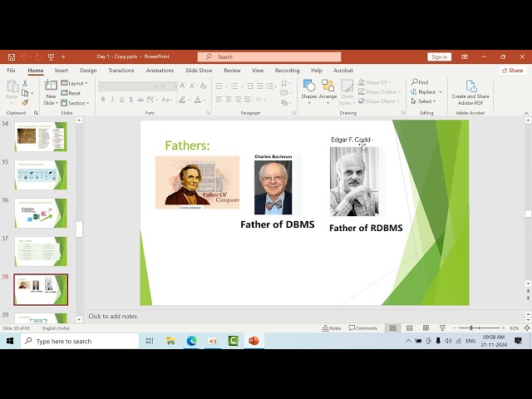This screenshot has height=399, width=532.
Task: Click the Acrobat tab
Action: [x=343, y=70]
